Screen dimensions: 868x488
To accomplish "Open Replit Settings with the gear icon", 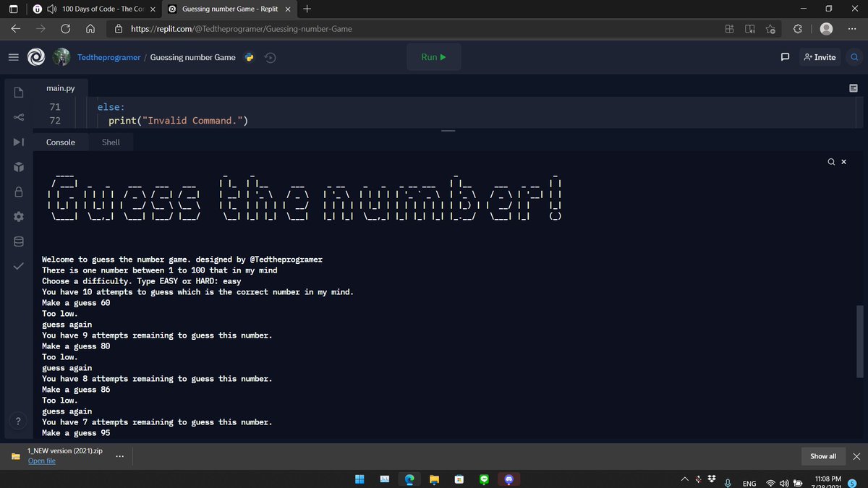I will (x=18, y=216).
